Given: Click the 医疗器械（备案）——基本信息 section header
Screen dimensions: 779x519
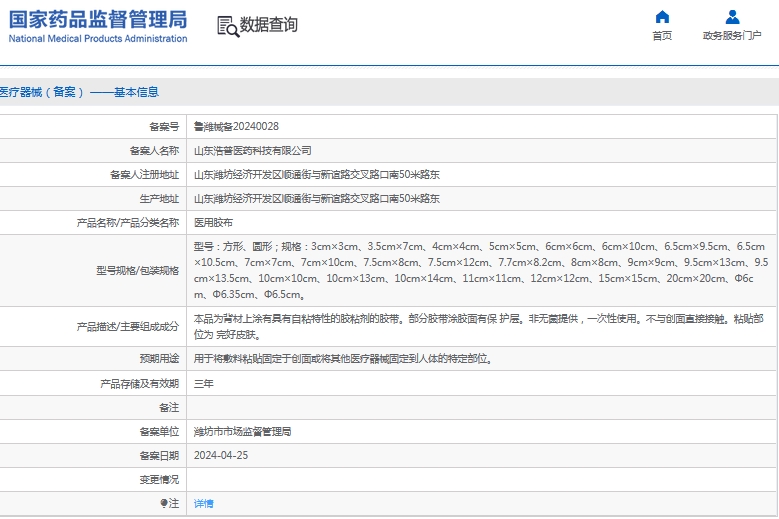Looking at the screenshot, I should [79, 92].
